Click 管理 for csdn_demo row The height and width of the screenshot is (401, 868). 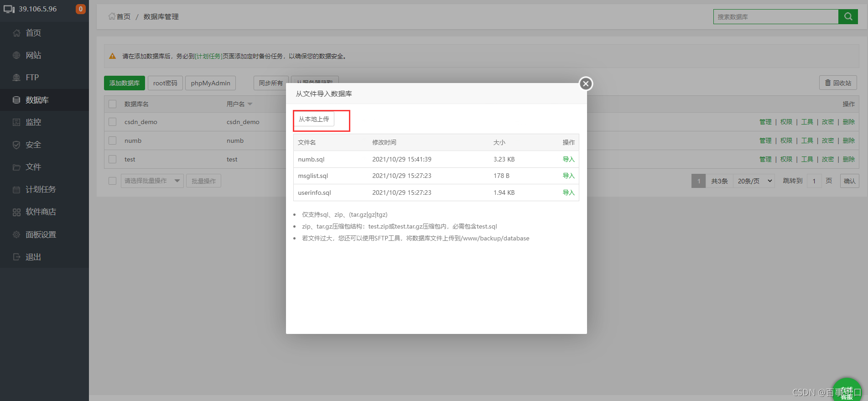(765, 122)
